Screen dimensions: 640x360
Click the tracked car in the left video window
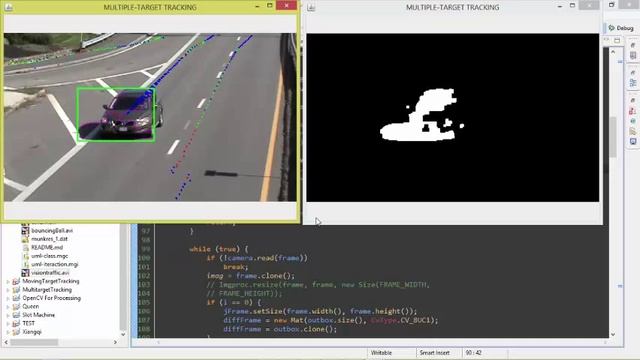click(131, 113)
